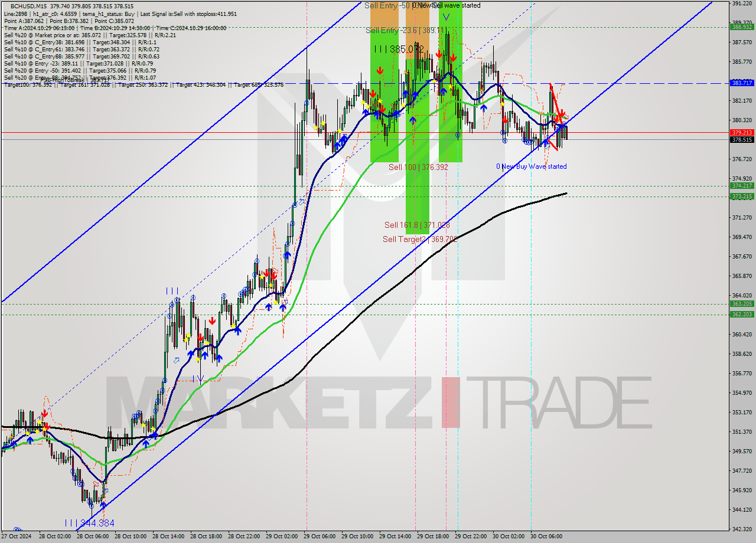Click the 'I I I 344.384' wave label
This screenshot has height=543, width=756.
tap(89, 523)
